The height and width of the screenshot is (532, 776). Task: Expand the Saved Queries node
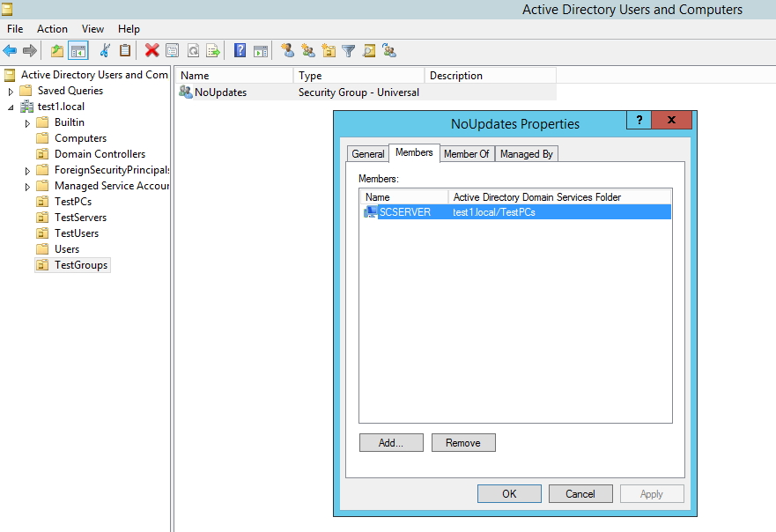point(11,91)
